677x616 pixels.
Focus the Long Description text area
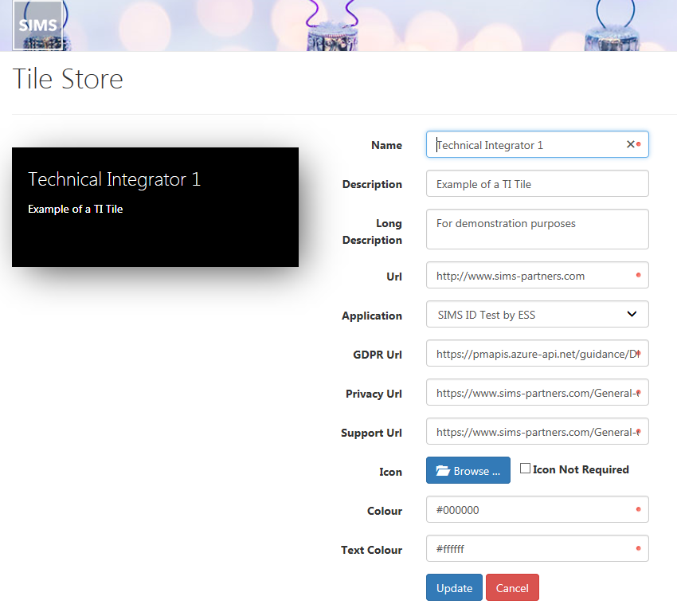tap(537, 229)
